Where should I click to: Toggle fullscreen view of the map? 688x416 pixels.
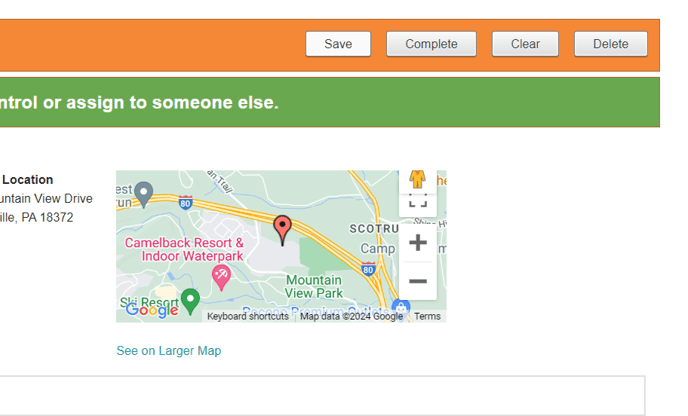[418, 201]
